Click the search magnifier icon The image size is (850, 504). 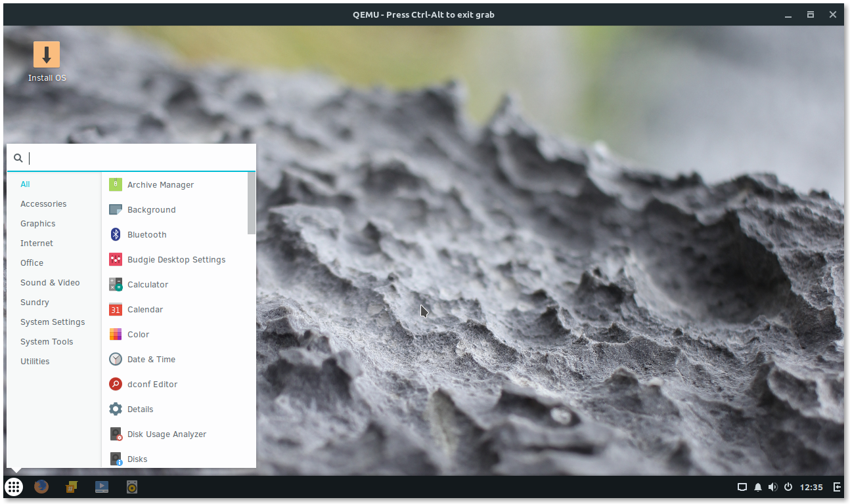18,158
